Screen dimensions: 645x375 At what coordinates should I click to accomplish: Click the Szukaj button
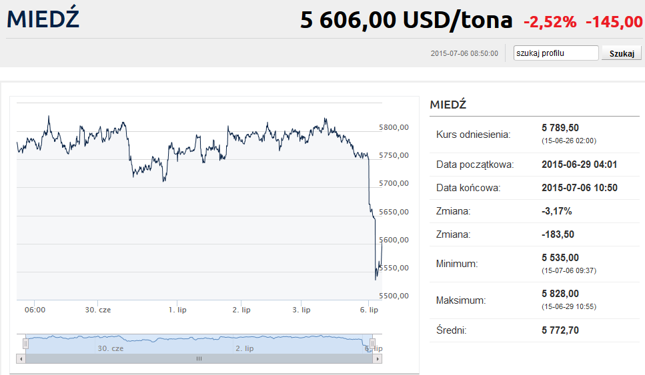(622, 53)
